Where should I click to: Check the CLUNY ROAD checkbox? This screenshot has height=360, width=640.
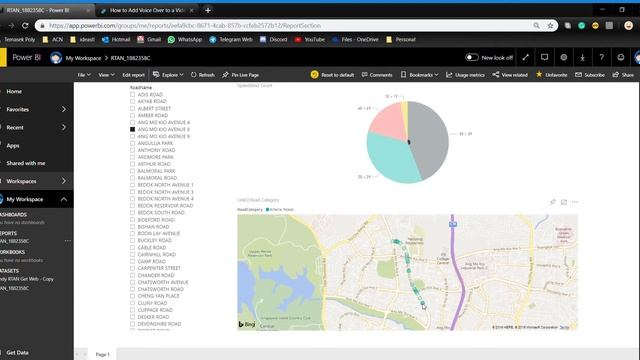coord(132,303)
